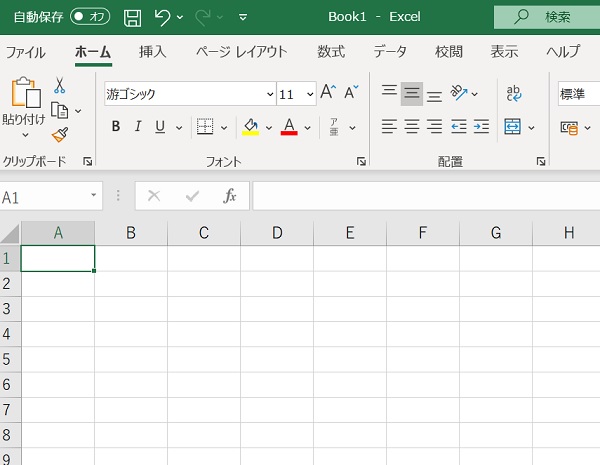Click the 検索 search box

point(547,17)
